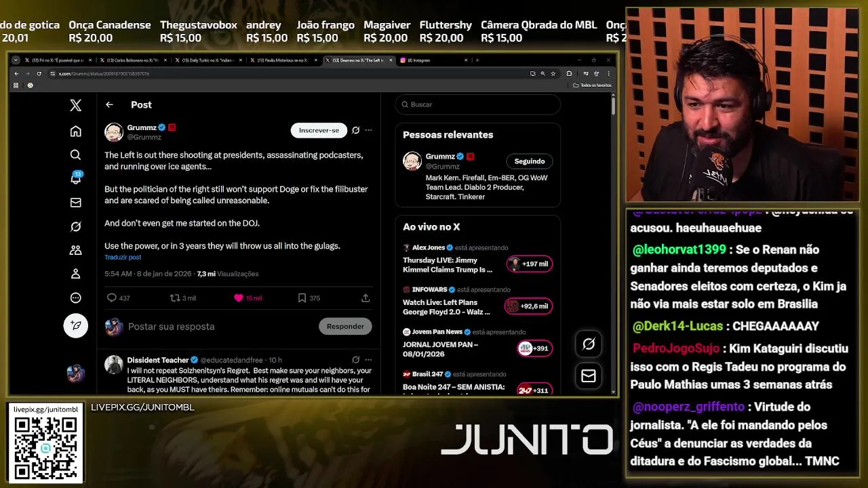Go to Home via house icon
The height and width of the screenshot is (488, 868).
(76, 131)
